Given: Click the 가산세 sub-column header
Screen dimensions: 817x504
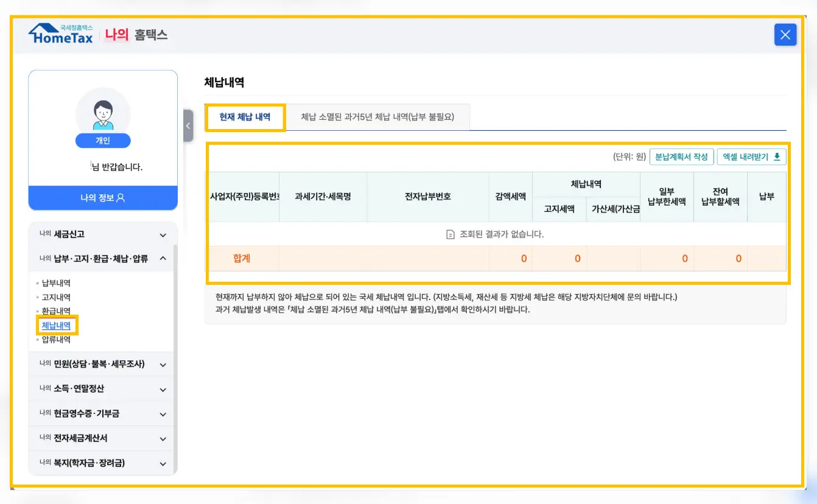Looking at the screenshot, I should point(614,209).
